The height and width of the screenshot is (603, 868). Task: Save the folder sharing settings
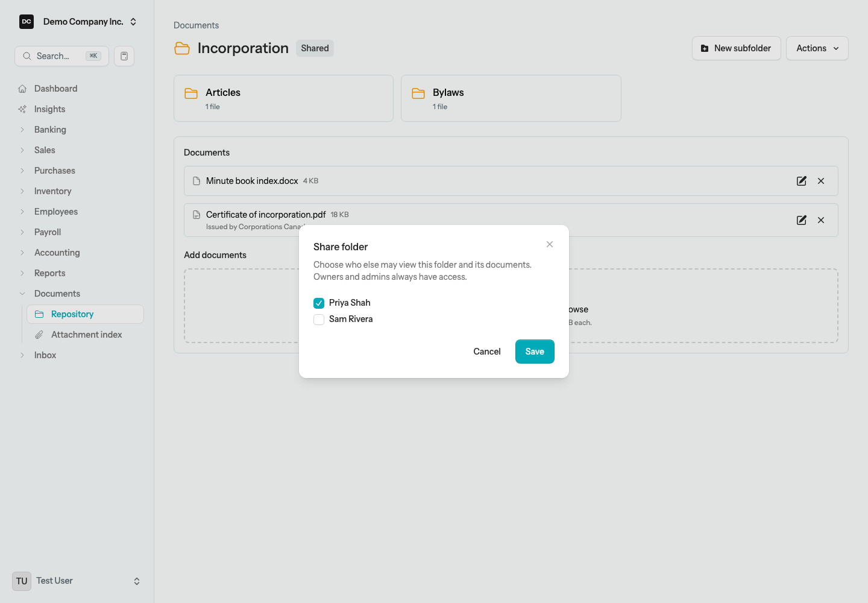click(x=535, y=352)
